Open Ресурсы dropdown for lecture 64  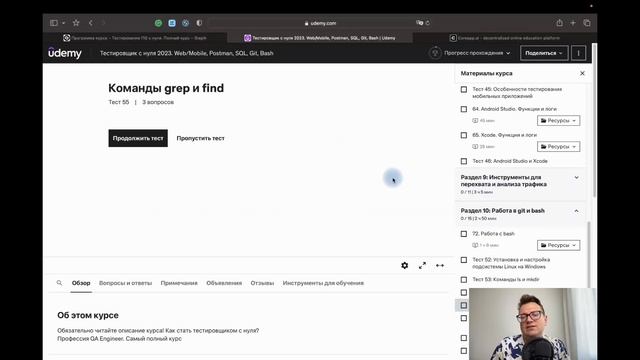point(558,120)
